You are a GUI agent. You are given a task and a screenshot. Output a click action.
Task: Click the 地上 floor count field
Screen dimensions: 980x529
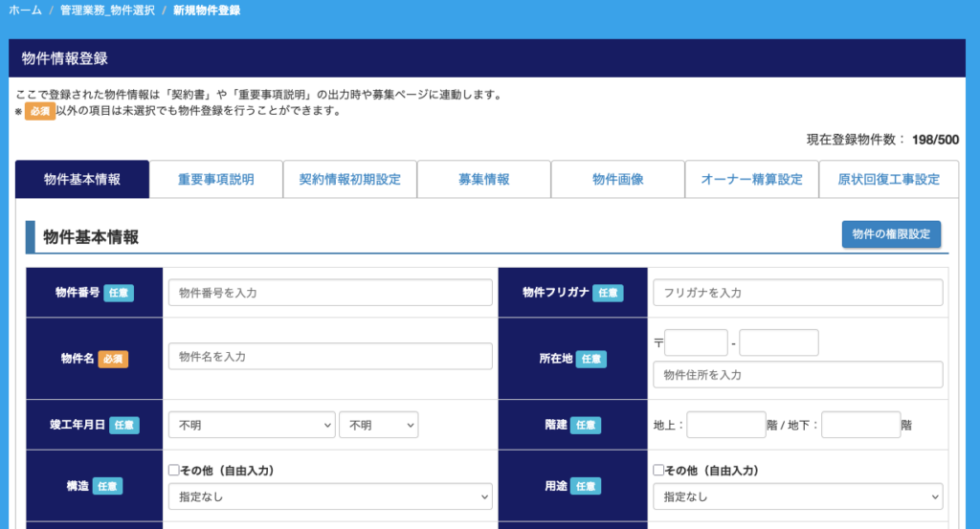click(725, 425)
